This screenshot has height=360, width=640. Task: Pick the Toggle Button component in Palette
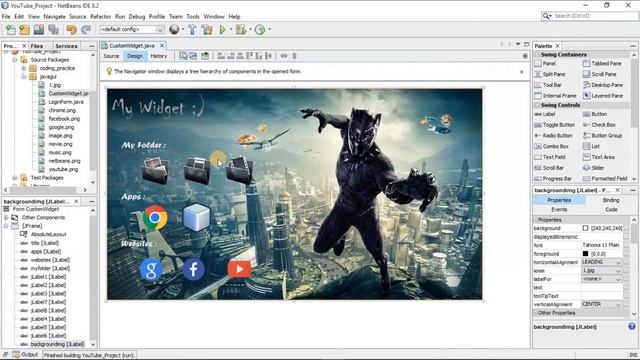(x=554, y=125)
